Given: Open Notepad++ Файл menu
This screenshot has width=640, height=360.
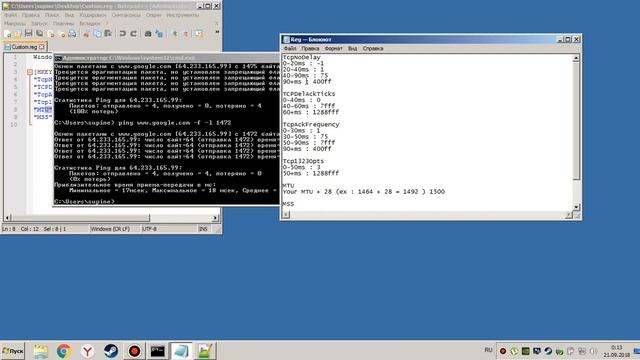Looking at the screenshot, I should pos(11,15).
